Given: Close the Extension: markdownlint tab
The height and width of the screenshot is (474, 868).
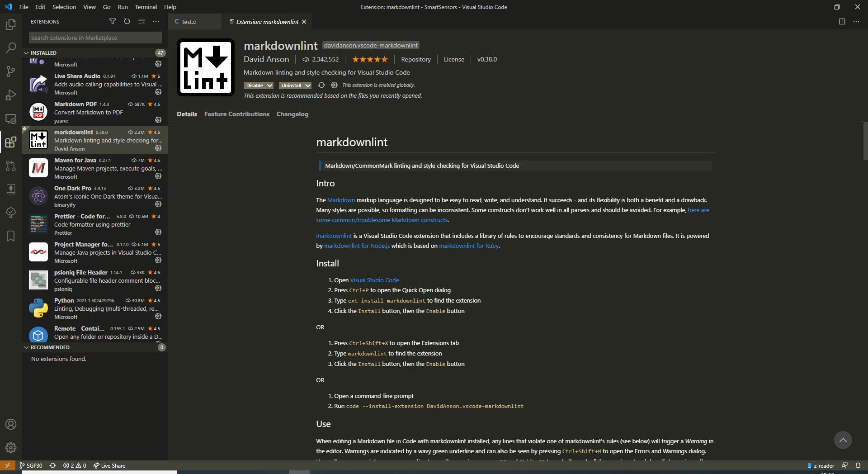Looking at the screenshot, I should point(304,22).
